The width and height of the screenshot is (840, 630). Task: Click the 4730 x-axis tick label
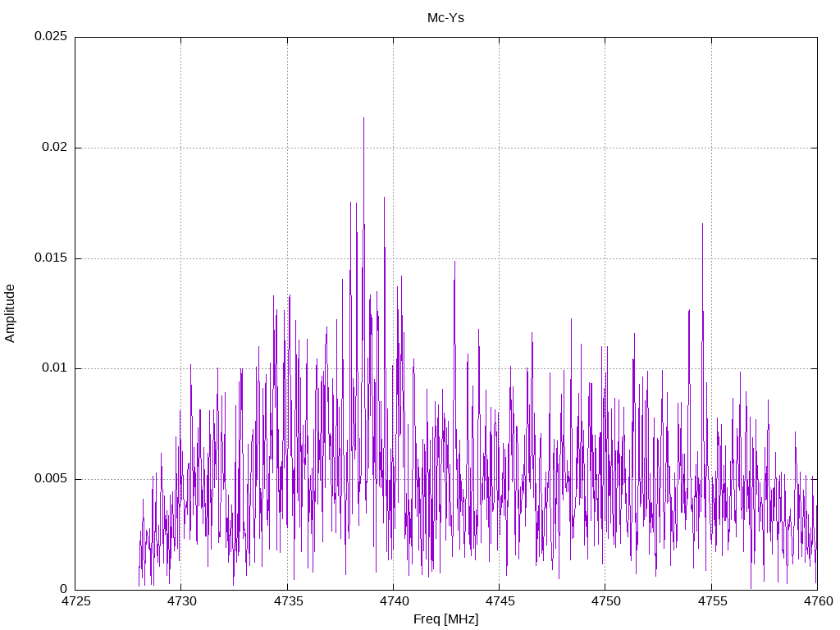point(181,601)
